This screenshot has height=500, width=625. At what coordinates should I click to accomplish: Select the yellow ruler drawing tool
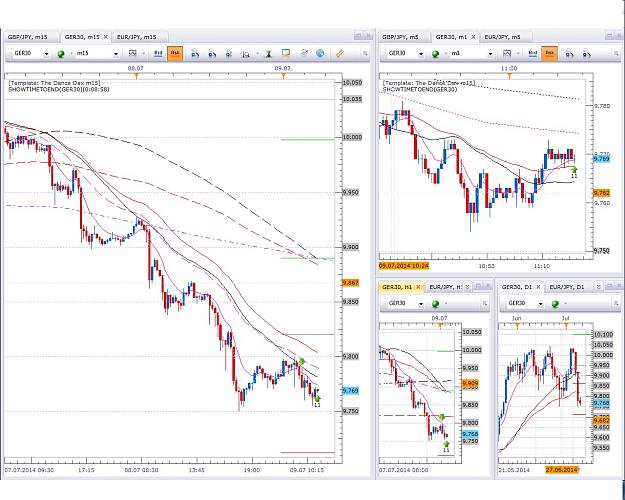[x=340, y=53]
